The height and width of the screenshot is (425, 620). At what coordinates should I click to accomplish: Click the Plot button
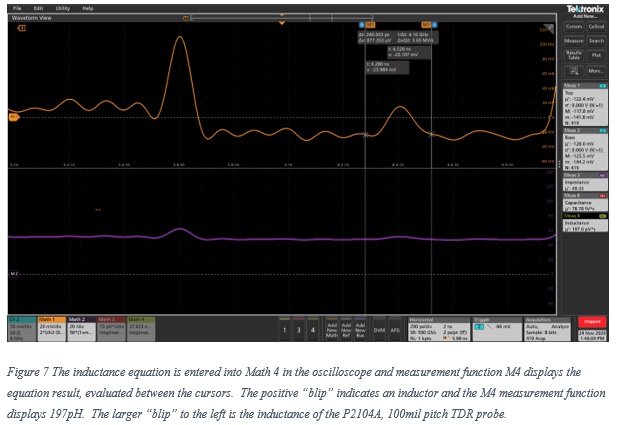tap(596, 55)
